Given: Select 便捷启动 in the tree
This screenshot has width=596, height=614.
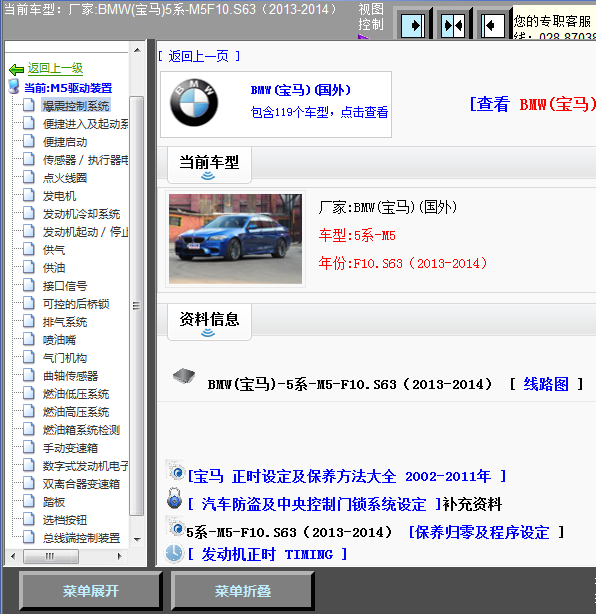Looking at the screenshot, I should (x=65, y=142).
